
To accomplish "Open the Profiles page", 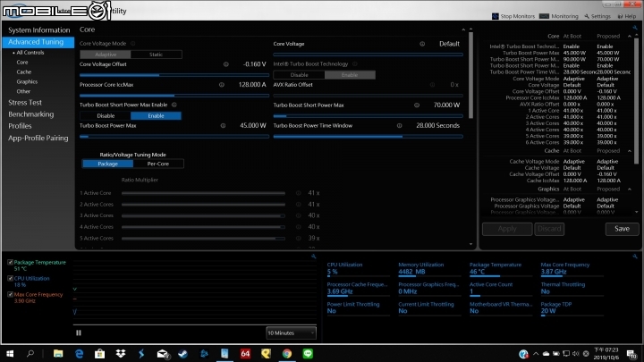I will click(x=20, y=126).
